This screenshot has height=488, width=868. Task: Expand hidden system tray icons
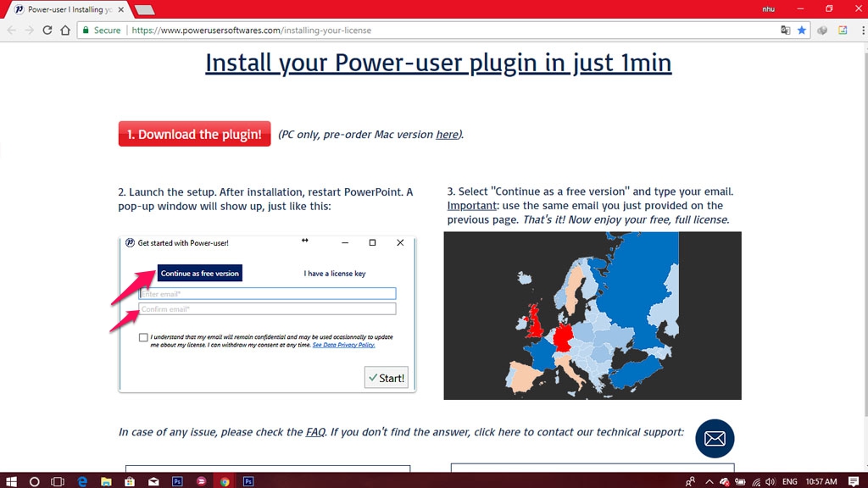point(709,482)
